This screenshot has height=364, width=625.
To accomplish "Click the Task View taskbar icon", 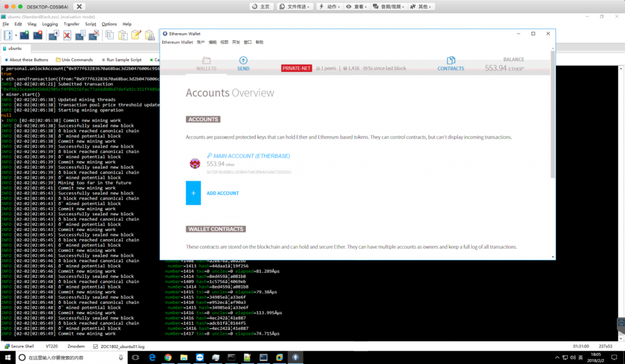I will click(135, 358).
